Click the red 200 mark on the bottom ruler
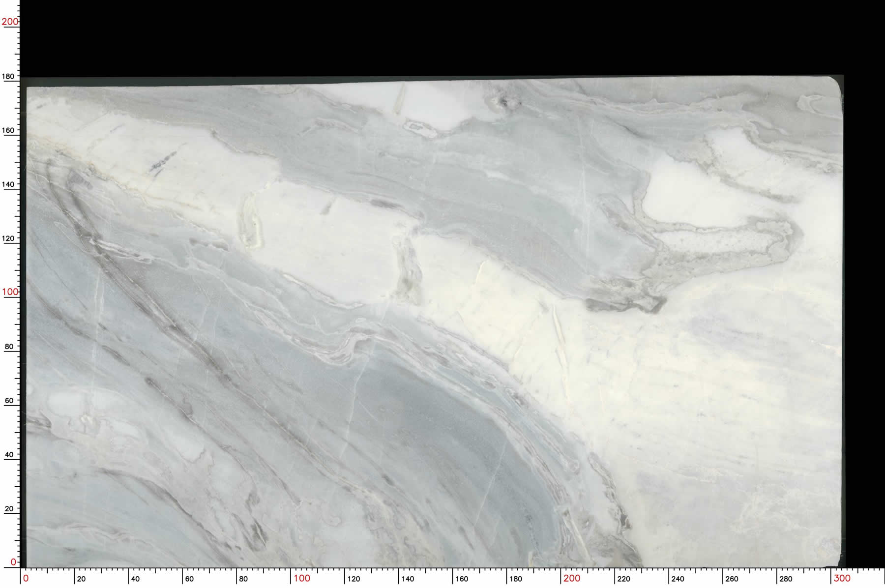This screenshot has width=885, height=588. [572, 579]
